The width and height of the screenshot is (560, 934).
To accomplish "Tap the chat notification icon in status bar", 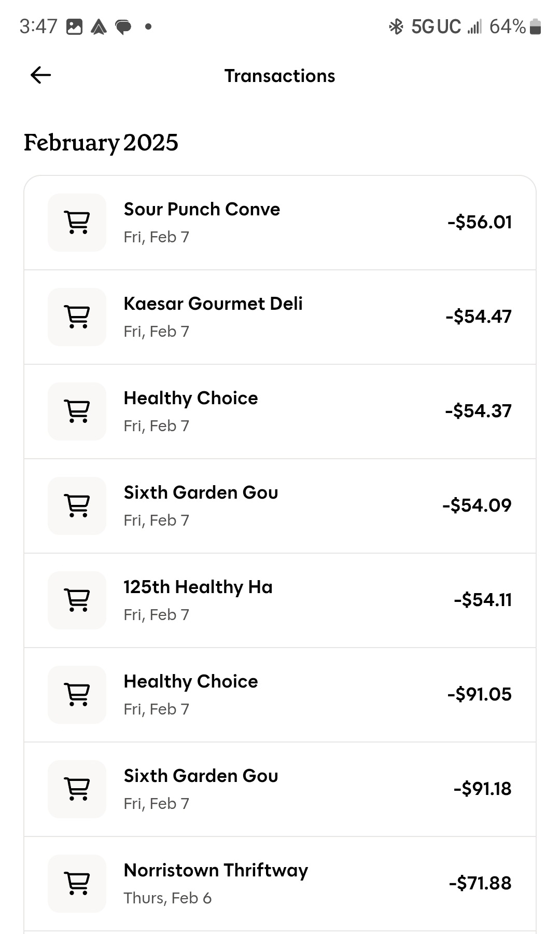I will point(123,26).
